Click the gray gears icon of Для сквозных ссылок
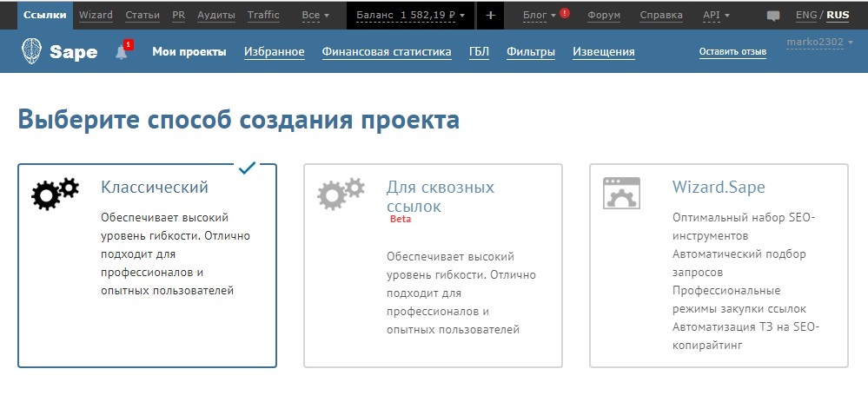868x402 pixels. click(x=341, y=193)
